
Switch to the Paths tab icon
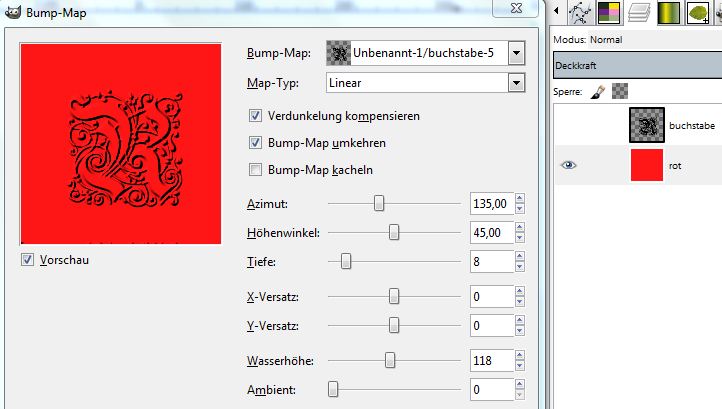click(x=580, y=12)
